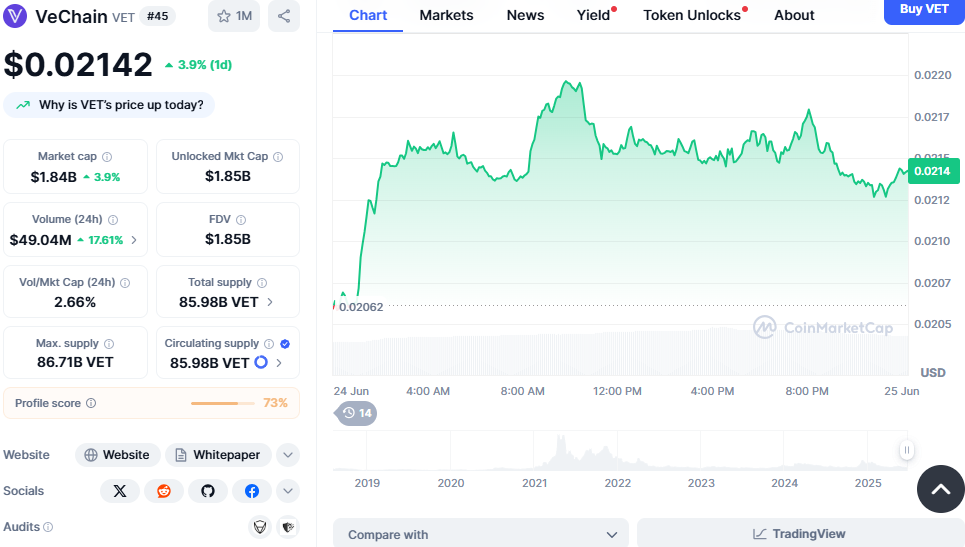
Task: Expand Circulating supply details arrow
Action: tap(279, 363)
